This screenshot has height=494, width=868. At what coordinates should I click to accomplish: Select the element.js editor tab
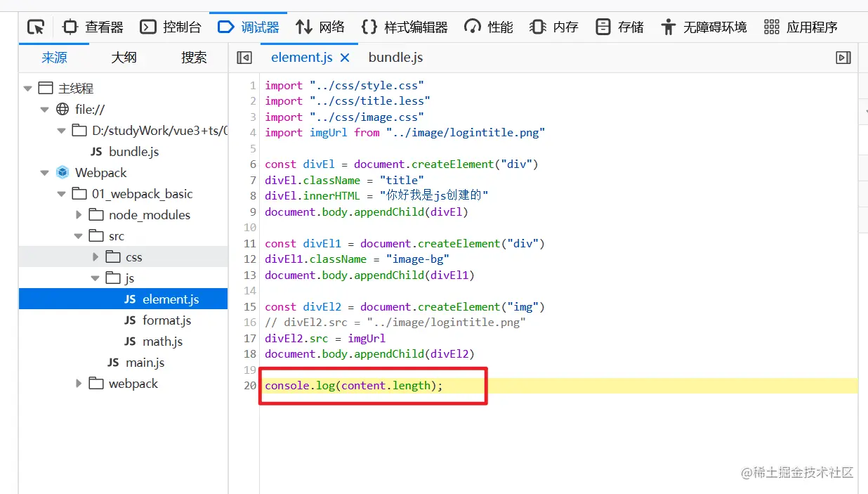click(302, 58)
